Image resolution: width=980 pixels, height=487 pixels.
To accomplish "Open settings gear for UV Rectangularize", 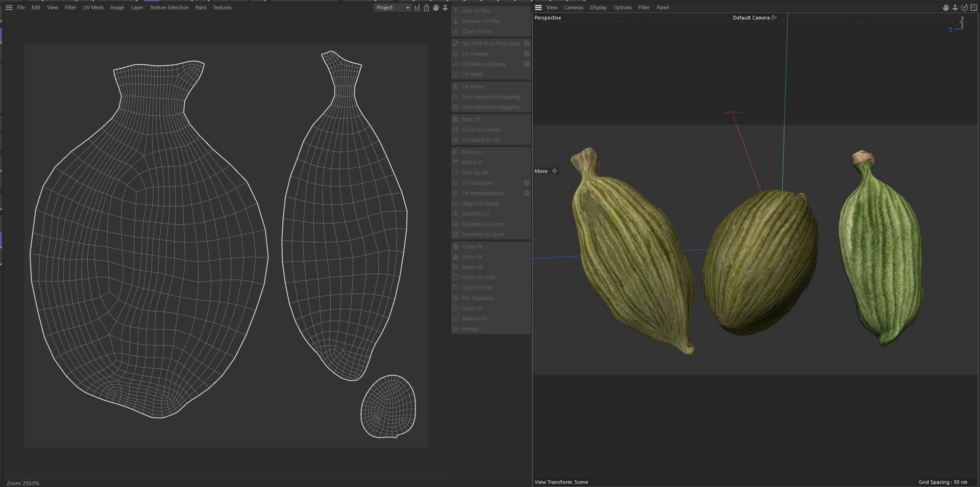I will (526, 193).
